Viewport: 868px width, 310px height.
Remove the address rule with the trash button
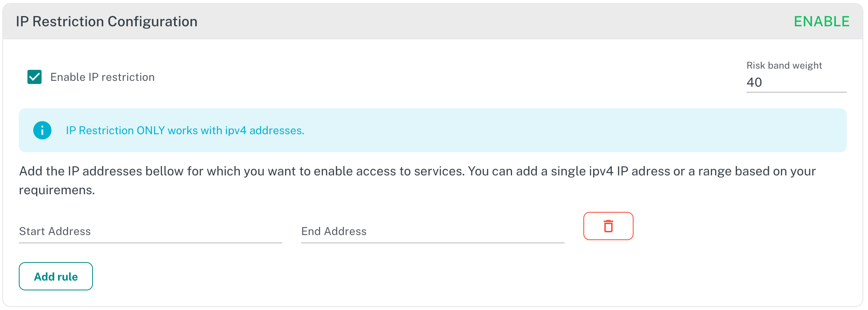(608, 226)
